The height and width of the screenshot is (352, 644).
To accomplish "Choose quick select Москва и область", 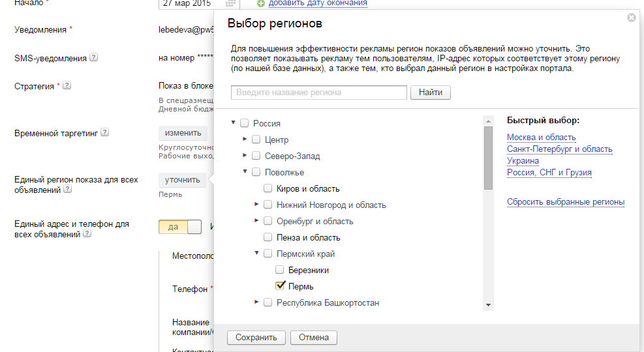I will point(541,138).
